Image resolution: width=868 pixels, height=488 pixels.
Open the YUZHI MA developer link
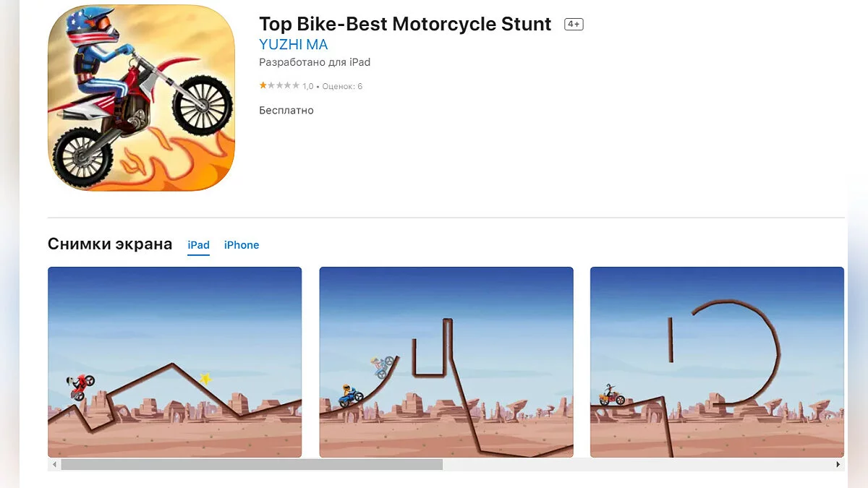click(293, 45)
